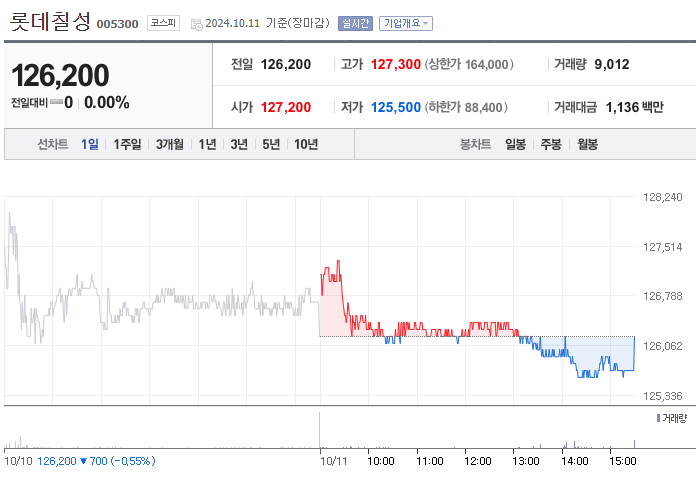
Task: Click the ▼ 700 (-0.55%) previous-day change
Action: [x=118, y=461]
